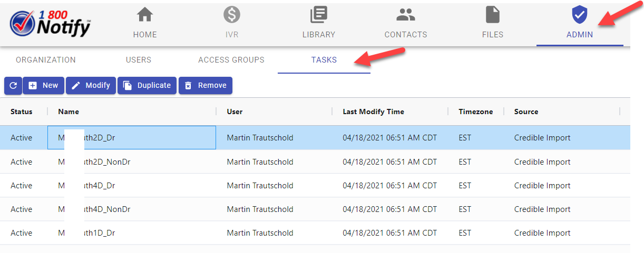
Task: Switch to the Organization tab
Action: coord(46,60)
